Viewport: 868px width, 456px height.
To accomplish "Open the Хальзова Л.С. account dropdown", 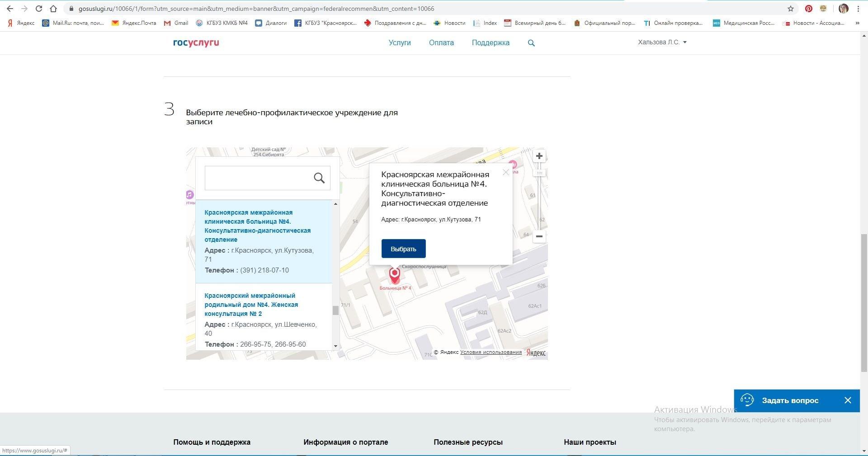I will pyautogui.click(x=662, y=42).
